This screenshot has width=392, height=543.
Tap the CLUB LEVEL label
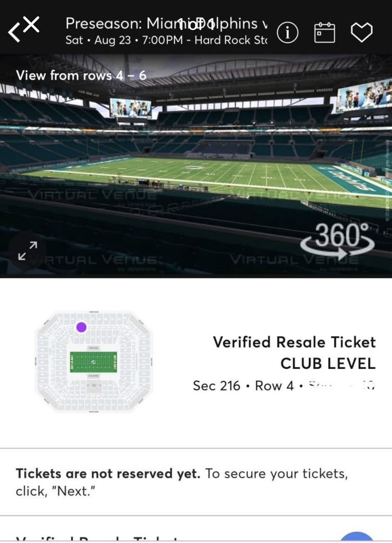[x=328, y=363]
